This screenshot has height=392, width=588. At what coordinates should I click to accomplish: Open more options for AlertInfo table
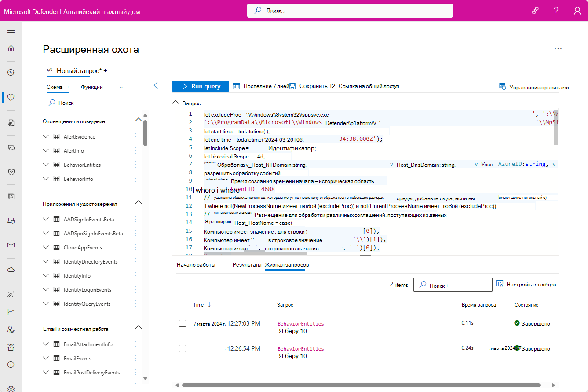tap(135, 151)
